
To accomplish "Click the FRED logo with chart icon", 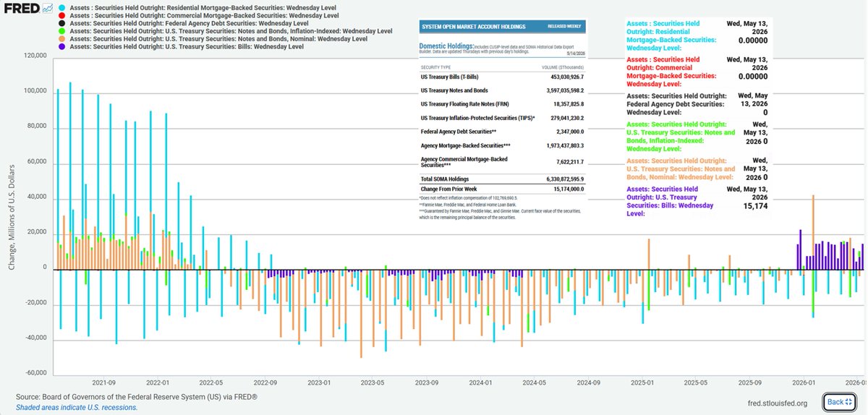I will (27, 8).
